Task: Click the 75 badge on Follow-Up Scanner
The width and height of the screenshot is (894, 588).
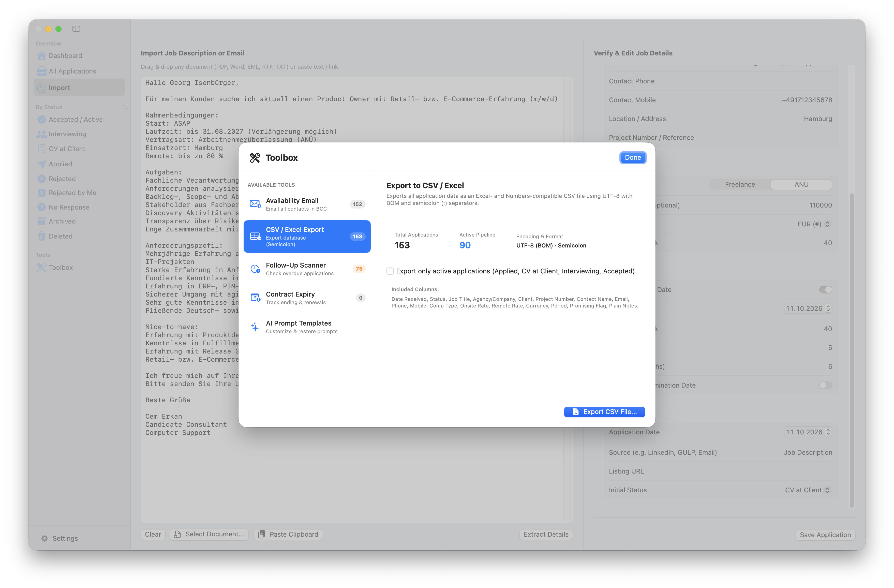Action: (359, 269)
